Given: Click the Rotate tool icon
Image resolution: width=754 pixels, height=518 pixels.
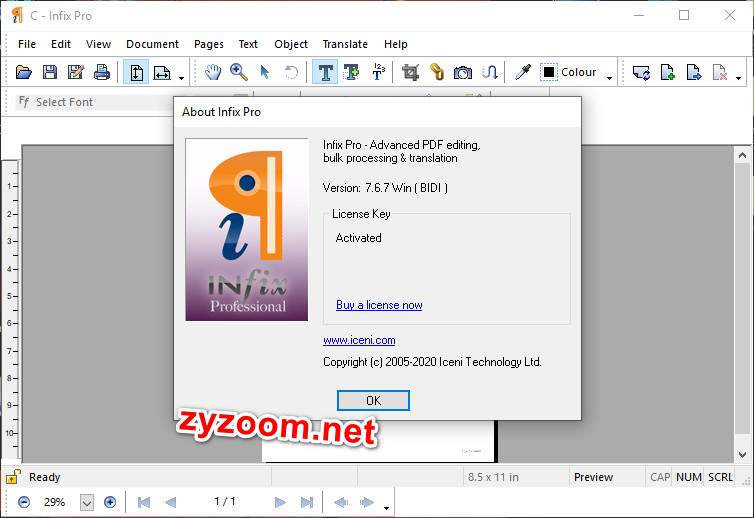Looking at the screenshot, I should coord(291,72).
